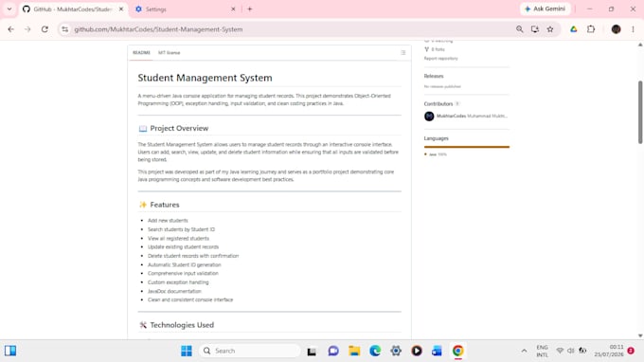
Task: Select the MIT license tab
Action: 169,53
